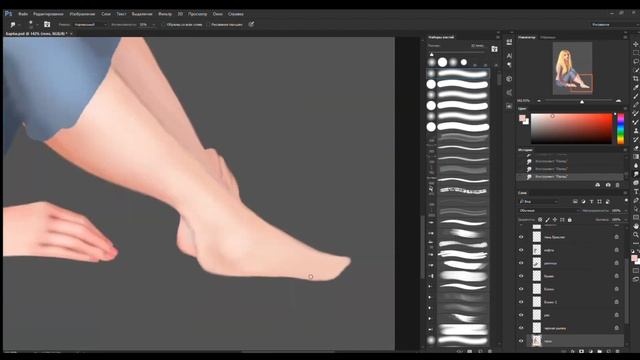The width and height of the screenshot is (640, 360).
Task: Open the Просмотр menu
Action: 198,14
